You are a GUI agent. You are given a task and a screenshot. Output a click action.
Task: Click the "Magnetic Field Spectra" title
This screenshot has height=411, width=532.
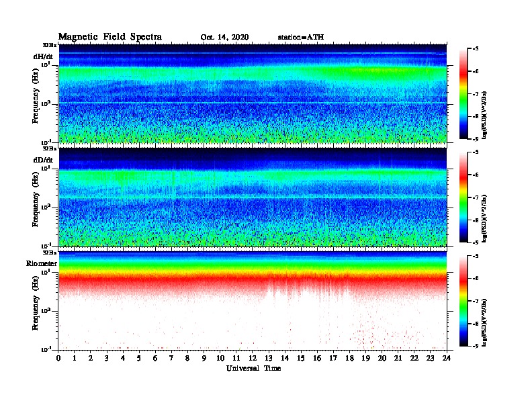[x=110, y=37]
